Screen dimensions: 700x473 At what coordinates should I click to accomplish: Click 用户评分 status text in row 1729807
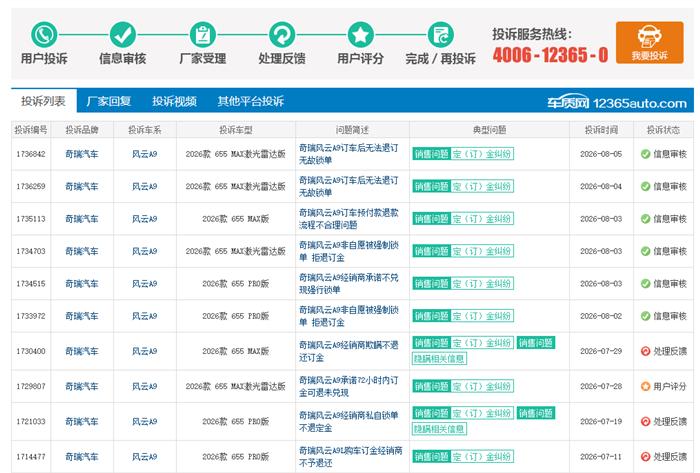point(670,386)
